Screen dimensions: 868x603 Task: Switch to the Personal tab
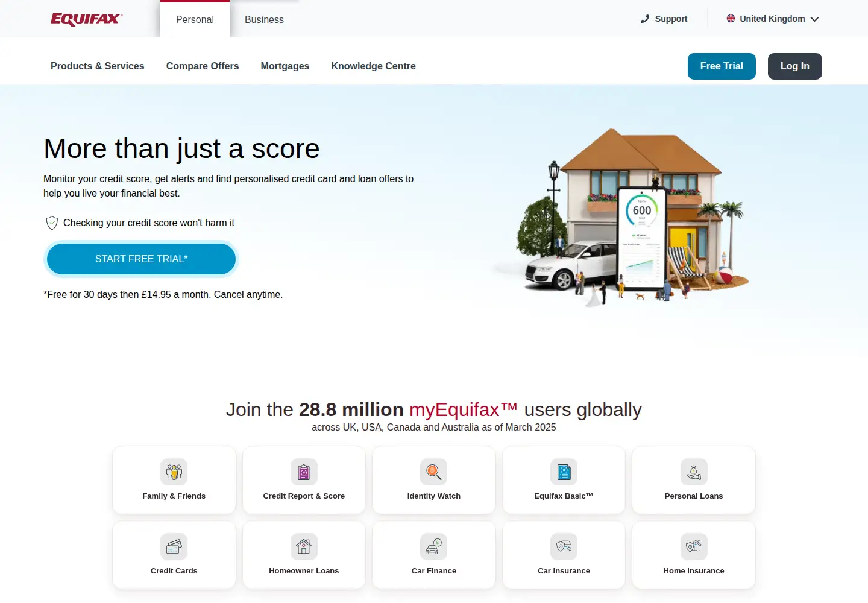coord(195,19)
